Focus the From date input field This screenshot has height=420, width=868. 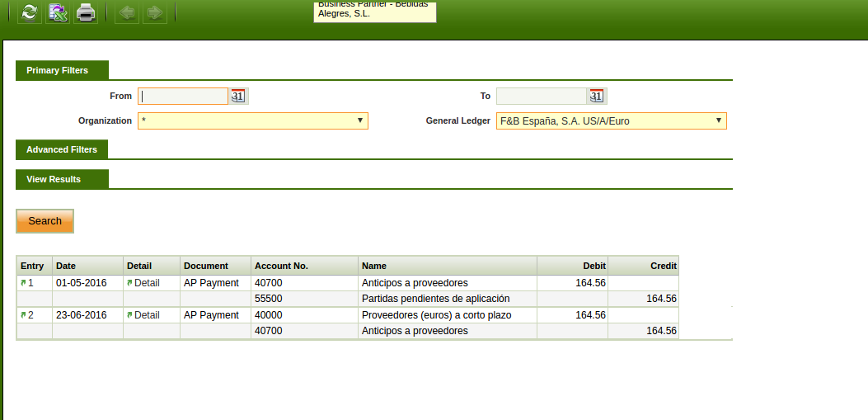point(183,96)
